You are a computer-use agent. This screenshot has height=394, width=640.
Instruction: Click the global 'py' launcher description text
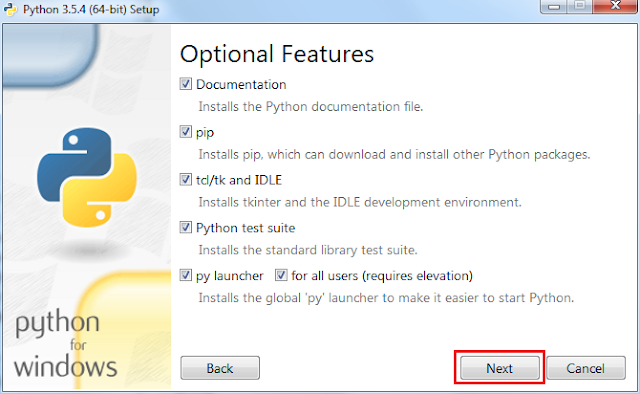[386, 298]
